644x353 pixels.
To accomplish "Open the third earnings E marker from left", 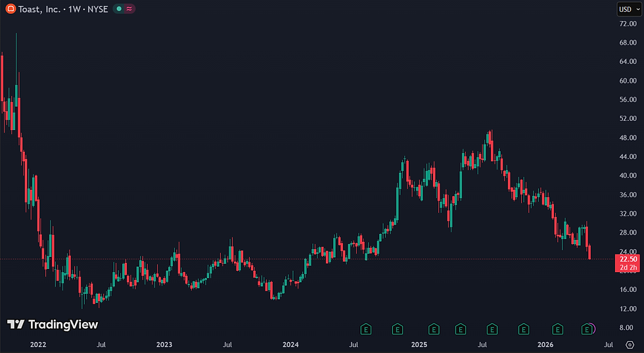I will click(x=434, y=329).
